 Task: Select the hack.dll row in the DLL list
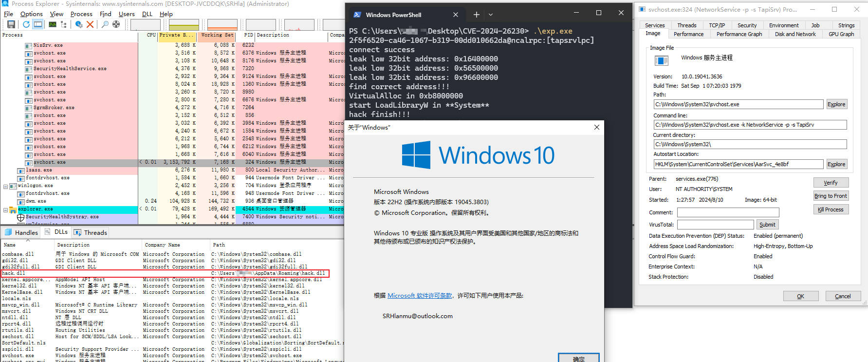click(166, 273)
